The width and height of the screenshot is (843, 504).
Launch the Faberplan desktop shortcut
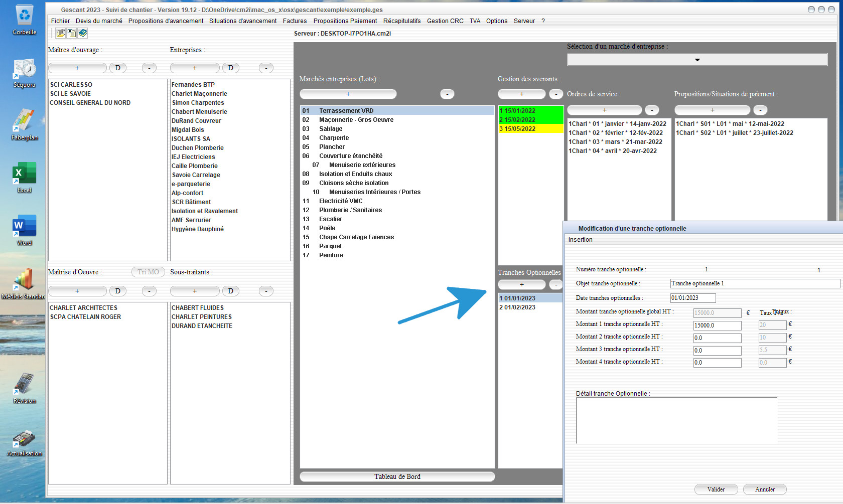pyautogui.click(x=25, y=125)
